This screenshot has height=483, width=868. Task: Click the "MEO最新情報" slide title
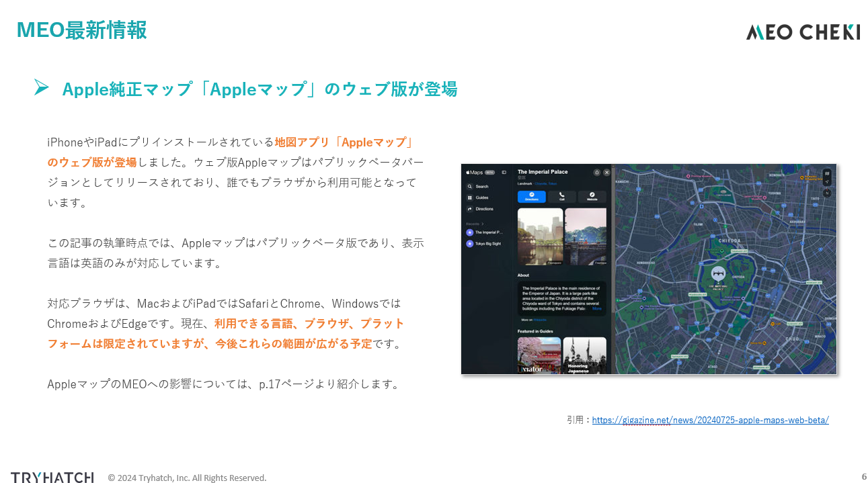tap(81, 30)
